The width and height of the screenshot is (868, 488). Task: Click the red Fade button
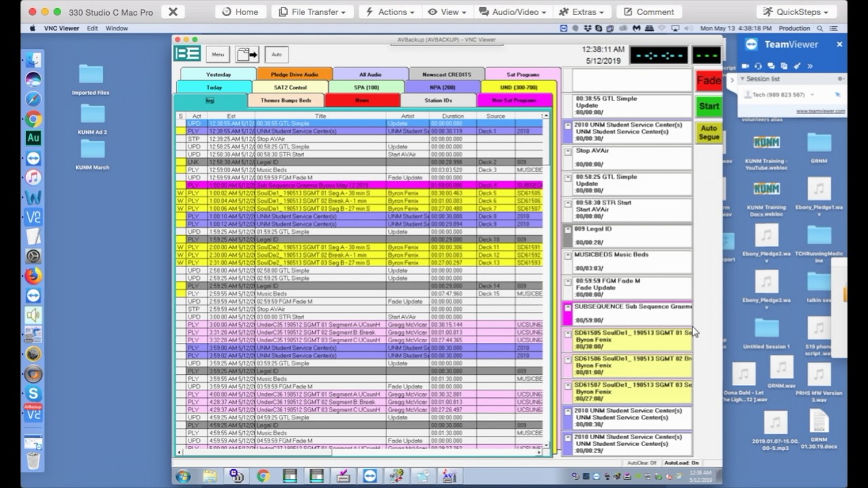click(x=709, y=81)
